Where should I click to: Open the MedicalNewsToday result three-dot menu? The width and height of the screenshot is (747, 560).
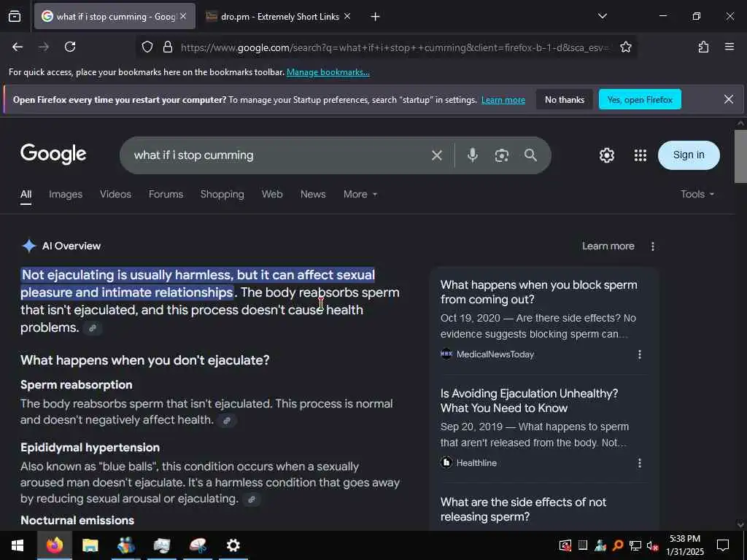click(639, 354)
